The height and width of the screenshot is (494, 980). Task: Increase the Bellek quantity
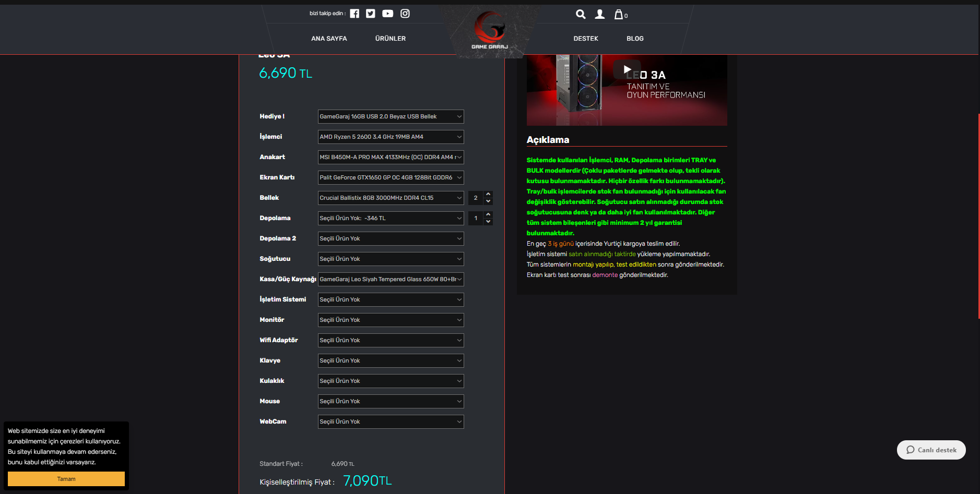tap(488, 195)
